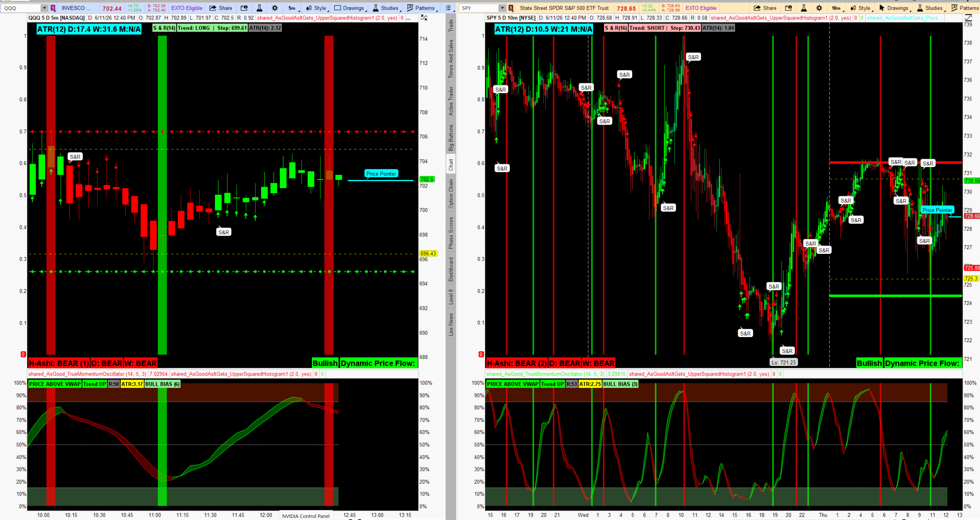The image size is (980, 520).
Task: Click the BULL BIAS (3) label in SPY panel
Action: pos(620,384)
